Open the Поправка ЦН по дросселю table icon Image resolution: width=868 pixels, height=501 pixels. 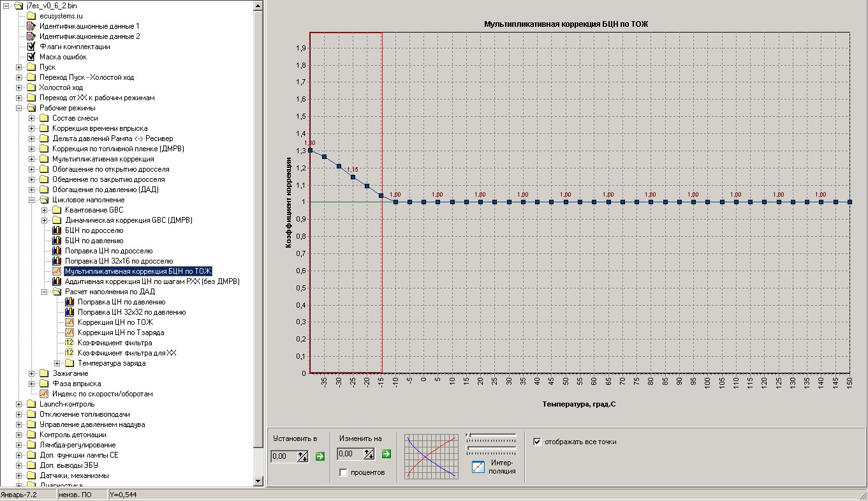[57, 251]
